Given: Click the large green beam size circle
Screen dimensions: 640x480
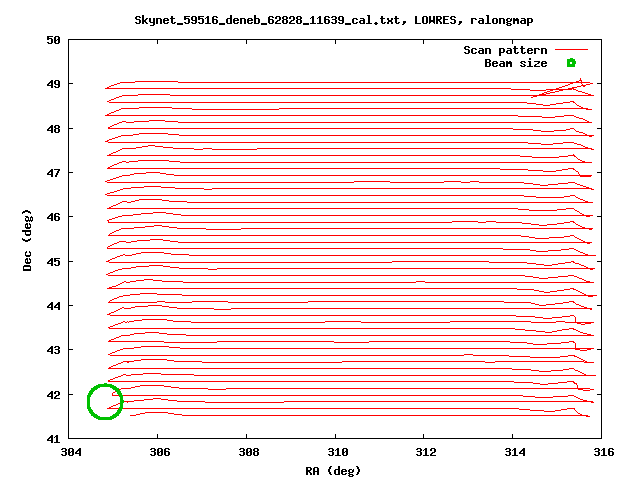Looking at the screenshot, I should coord(105,402).
